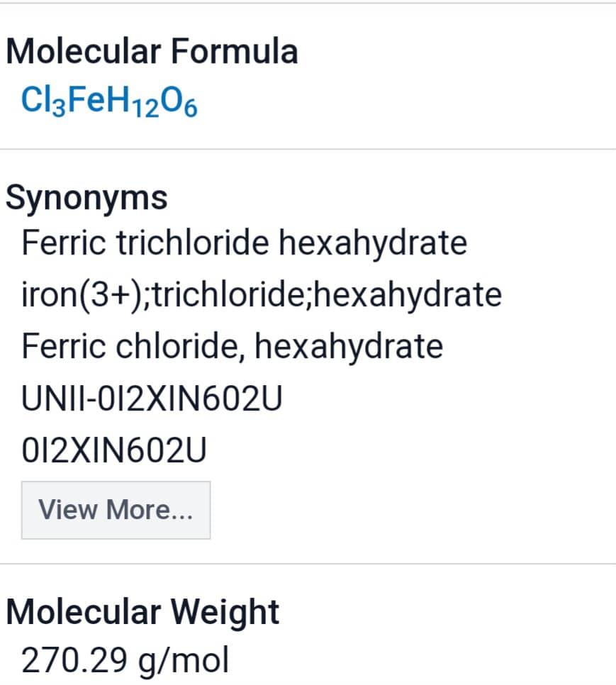616x685 pixels.
Task: Click the View More... synonyms button
Action: pyautogui.click(x=116, y=510)
